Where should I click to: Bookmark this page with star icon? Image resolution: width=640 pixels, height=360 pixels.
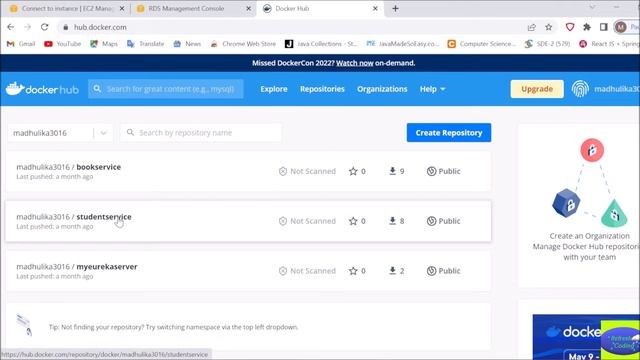(x=549, y=27)
